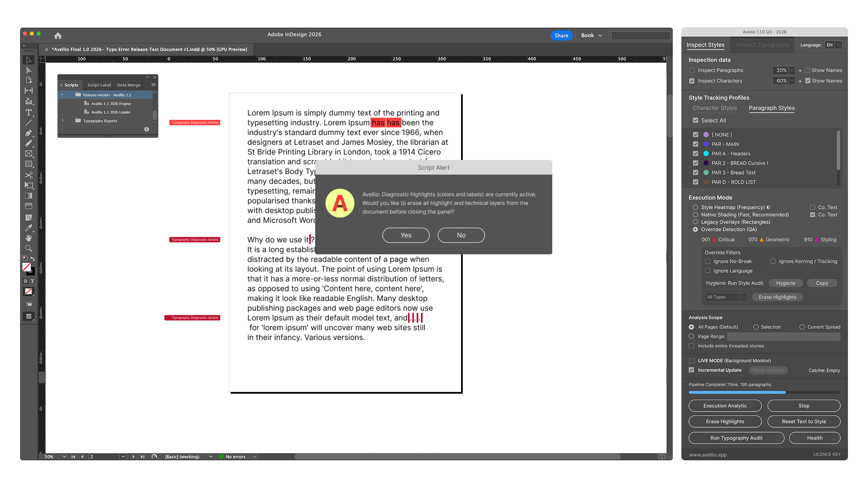This screenshot has height=488, width=868.
Task: Select the Note tool
Action: tap(29, 217)
